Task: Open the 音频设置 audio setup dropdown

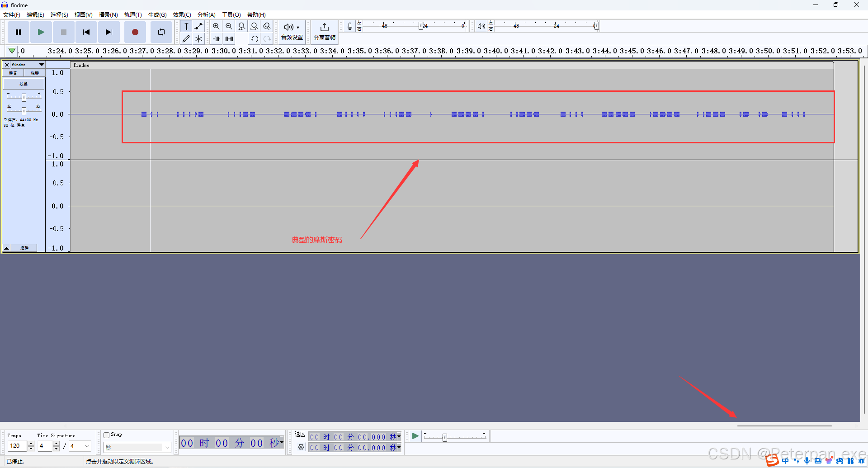Action: coord(292,32)
